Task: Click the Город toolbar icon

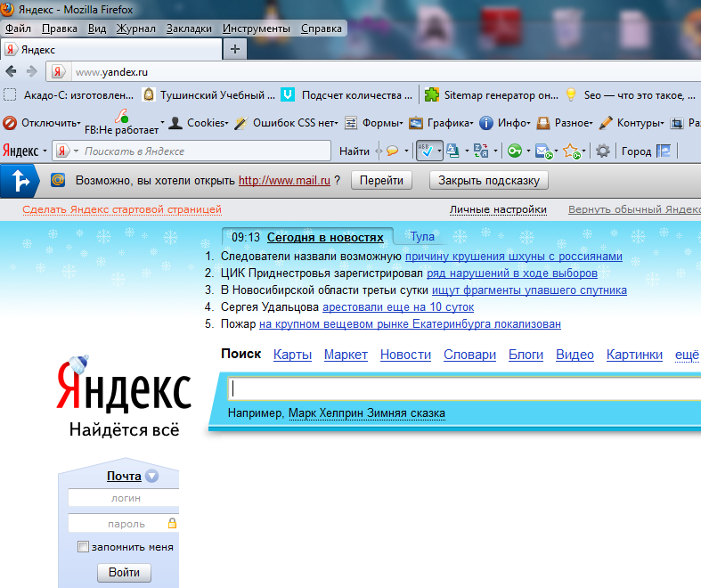Action: pos(664,151)
